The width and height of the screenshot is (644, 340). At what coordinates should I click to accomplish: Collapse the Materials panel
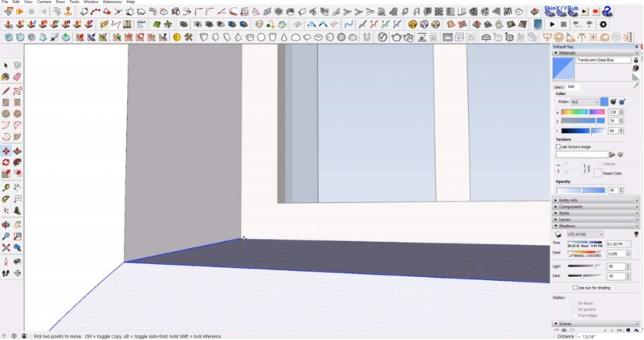click(596, 53)
